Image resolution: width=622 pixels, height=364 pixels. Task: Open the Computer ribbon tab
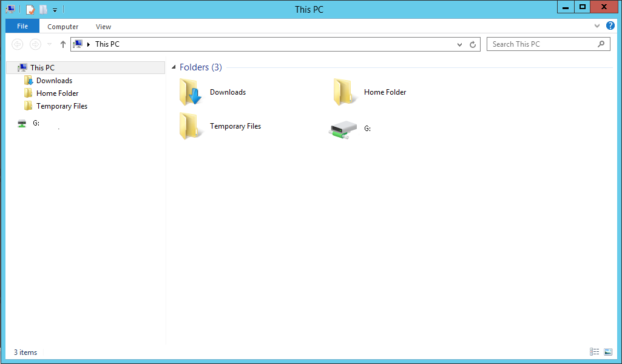63,27
